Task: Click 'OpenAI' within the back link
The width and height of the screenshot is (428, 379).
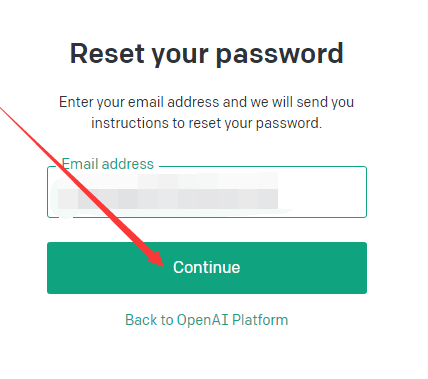Action: coord(203,320)
